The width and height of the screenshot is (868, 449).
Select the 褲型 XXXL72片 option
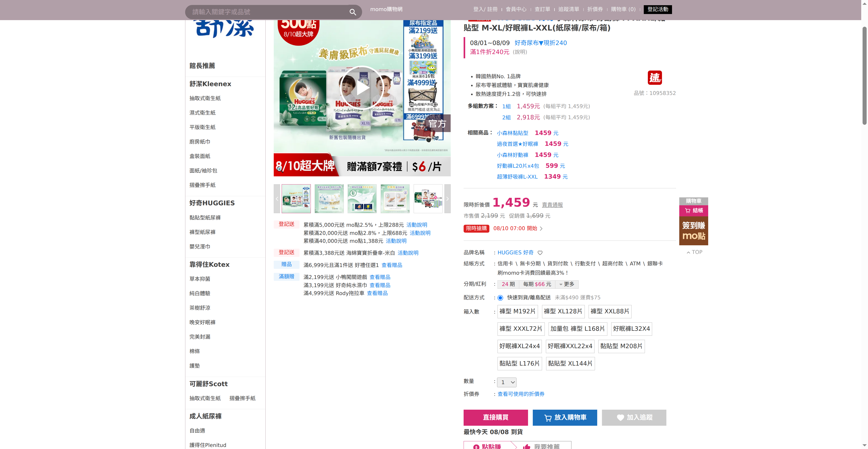pos(521,329)
